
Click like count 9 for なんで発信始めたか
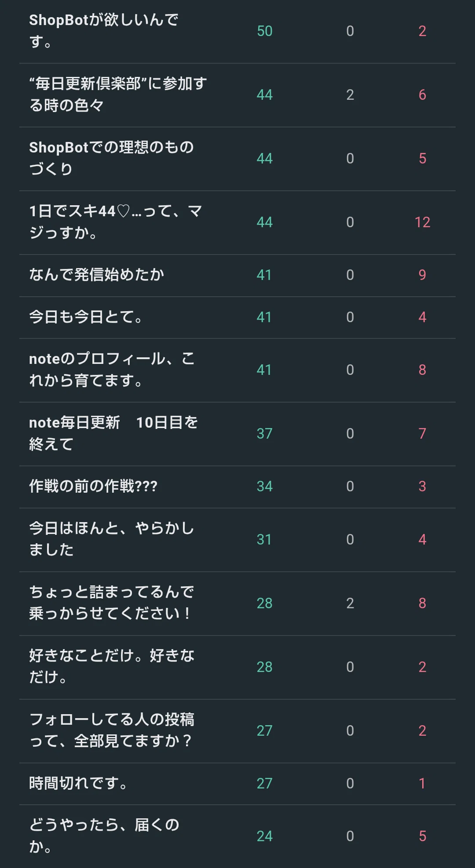pos(422,275)
